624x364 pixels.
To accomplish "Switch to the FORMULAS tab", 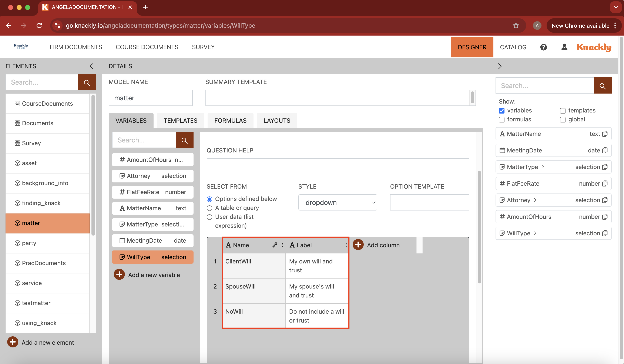I will click(x=230, y=120).
